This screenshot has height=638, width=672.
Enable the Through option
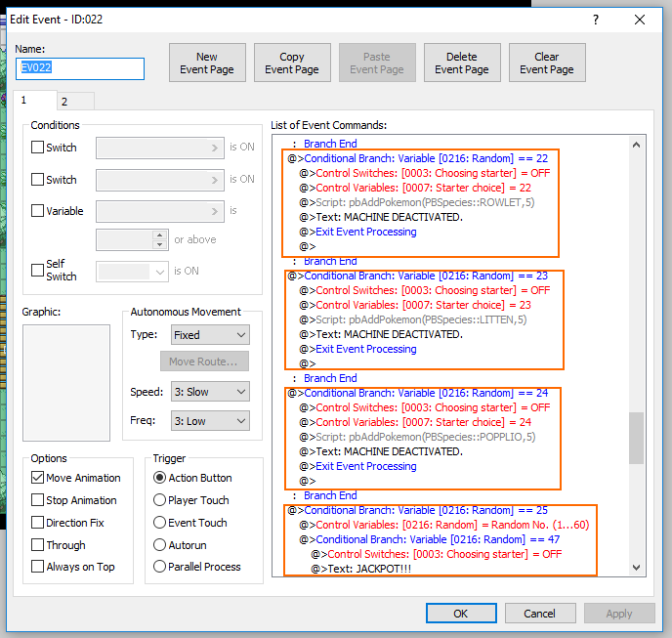click(x=38, y=544)
